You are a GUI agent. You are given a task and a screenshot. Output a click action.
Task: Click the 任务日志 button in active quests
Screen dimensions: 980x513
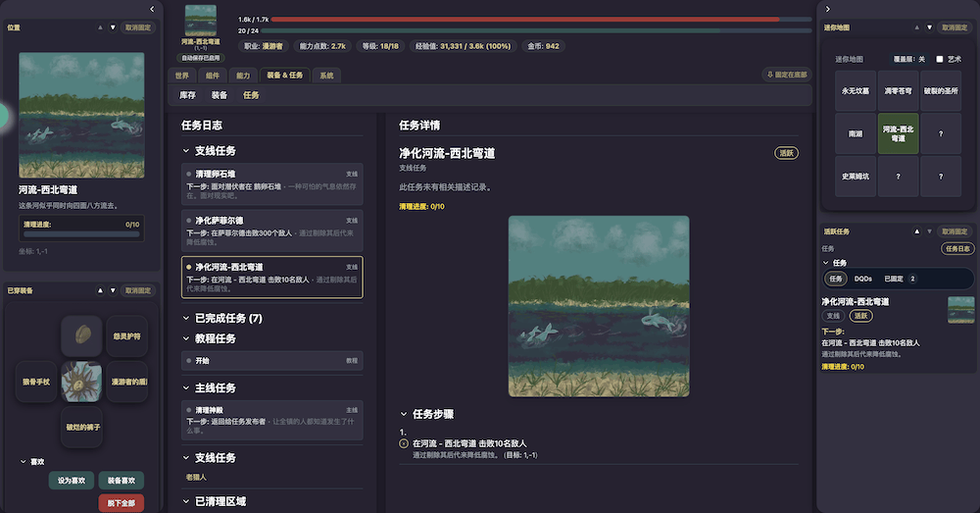pos(957,249)
